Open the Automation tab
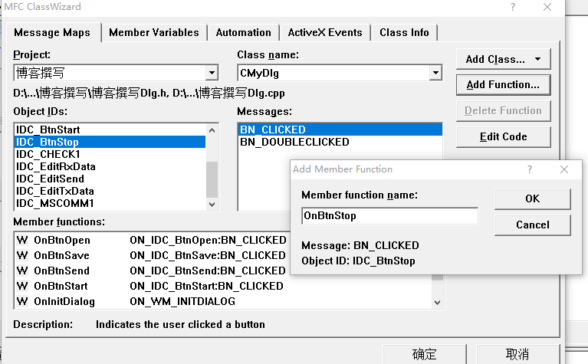This screenshot has width=588, height=364. [243, 33]
